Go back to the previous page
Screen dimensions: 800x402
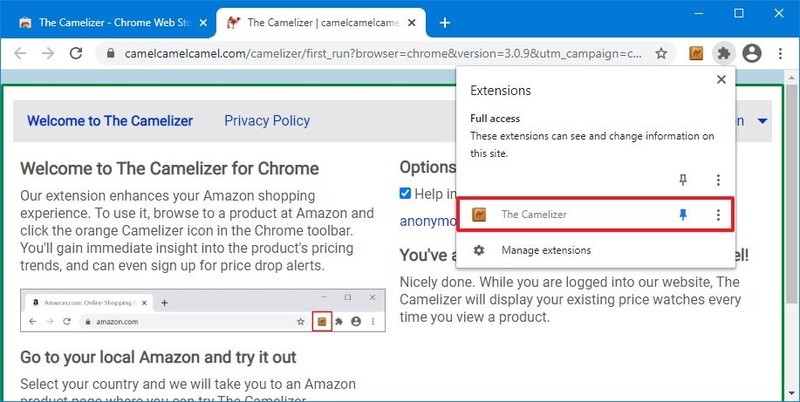click(20, 53)
